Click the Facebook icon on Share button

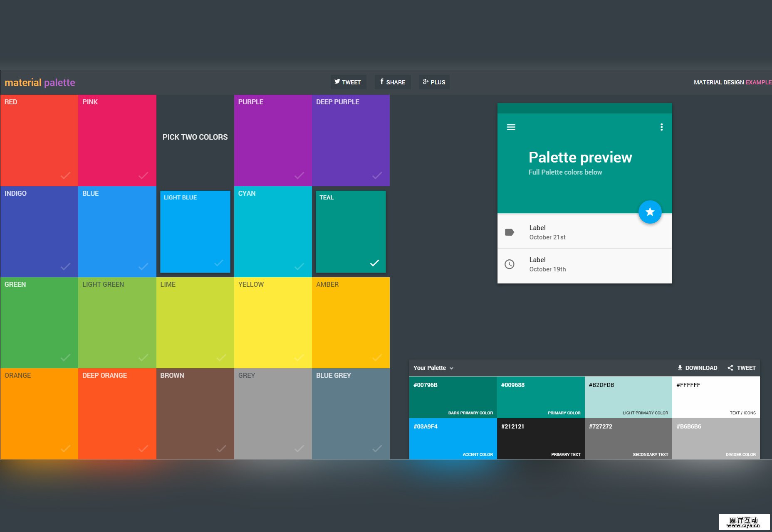click(382, 82)
